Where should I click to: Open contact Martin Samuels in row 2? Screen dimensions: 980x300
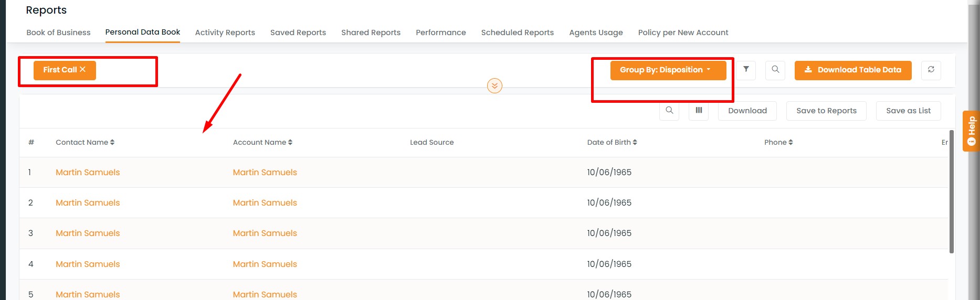tap(88, 202)
